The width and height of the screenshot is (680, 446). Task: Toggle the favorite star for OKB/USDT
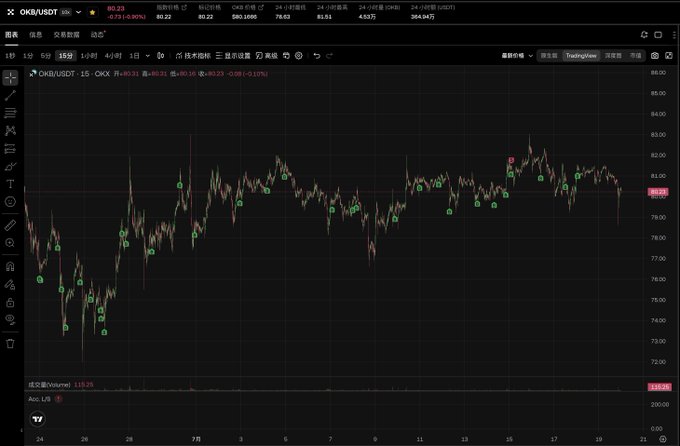(x=92, y=12)
